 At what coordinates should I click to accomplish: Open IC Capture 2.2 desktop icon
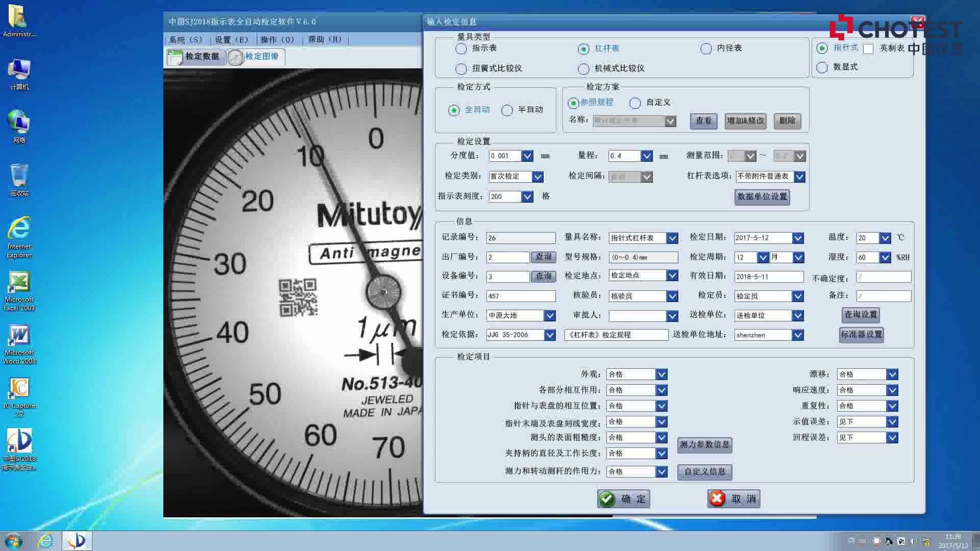19,389
